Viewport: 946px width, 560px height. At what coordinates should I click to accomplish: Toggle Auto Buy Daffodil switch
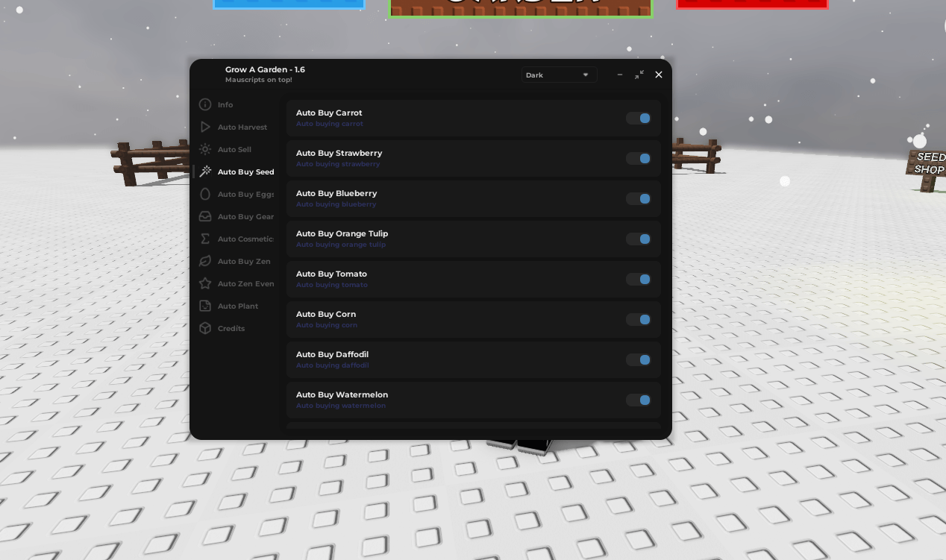pyautogui.click(x=639, y=359)
